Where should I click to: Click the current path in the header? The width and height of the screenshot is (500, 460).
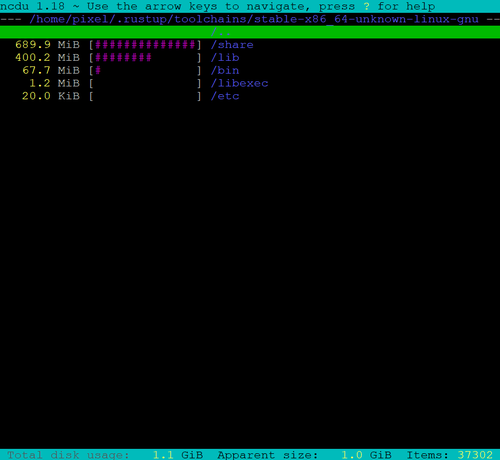pyautogui.click(x=254, y=19)
